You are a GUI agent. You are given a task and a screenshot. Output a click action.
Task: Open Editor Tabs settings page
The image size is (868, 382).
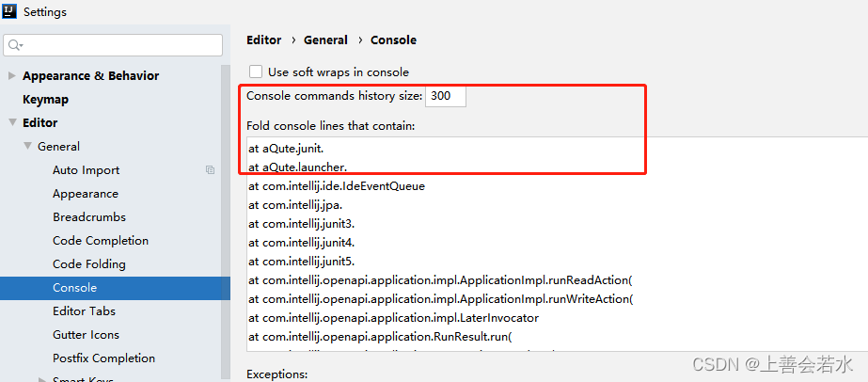(84, 311)
